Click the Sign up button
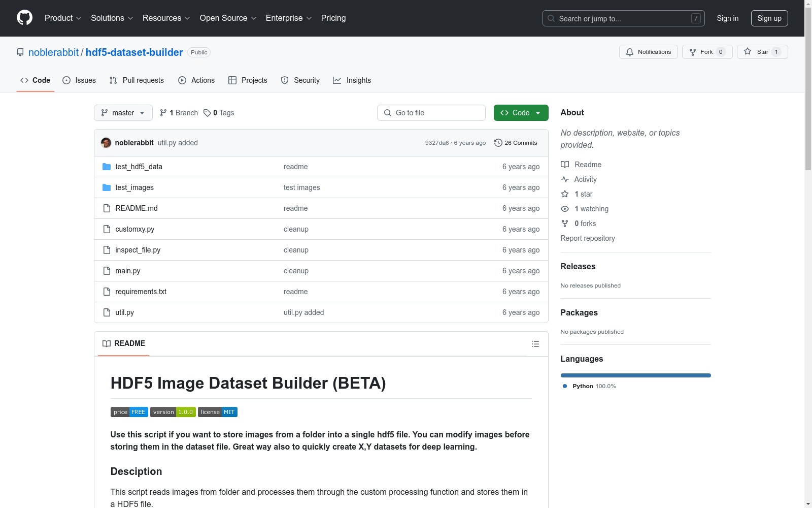Viewport: 812px width, 508px height. [769, 18]
